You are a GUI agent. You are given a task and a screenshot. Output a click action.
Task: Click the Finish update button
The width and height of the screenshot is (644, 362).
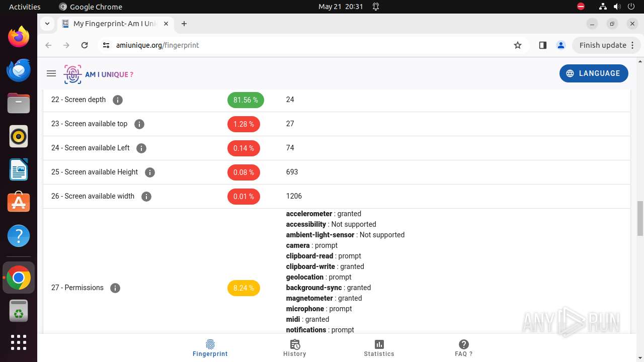(606, 45)
